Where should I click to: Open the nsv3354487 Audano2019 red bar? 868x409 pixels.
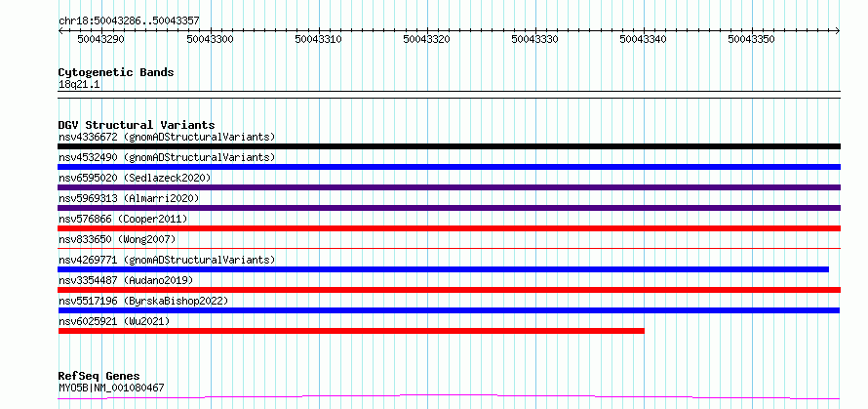pyautogui.click(x=449, y=290)
